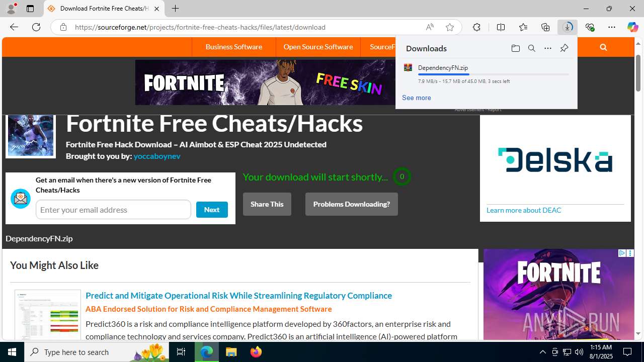The height and width of the screenshot is (362, 644).
Task: Click the DependencyFN.zip download progress bar
Action: coord(493,74)
